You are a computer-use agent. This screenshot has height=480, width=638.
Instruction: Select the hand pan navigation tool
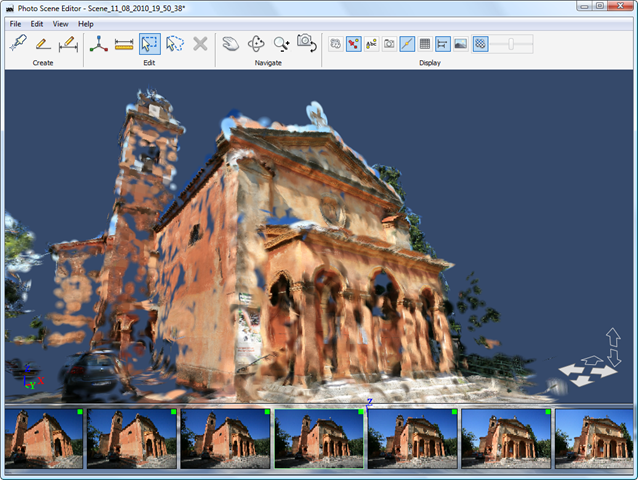point(230,43)
